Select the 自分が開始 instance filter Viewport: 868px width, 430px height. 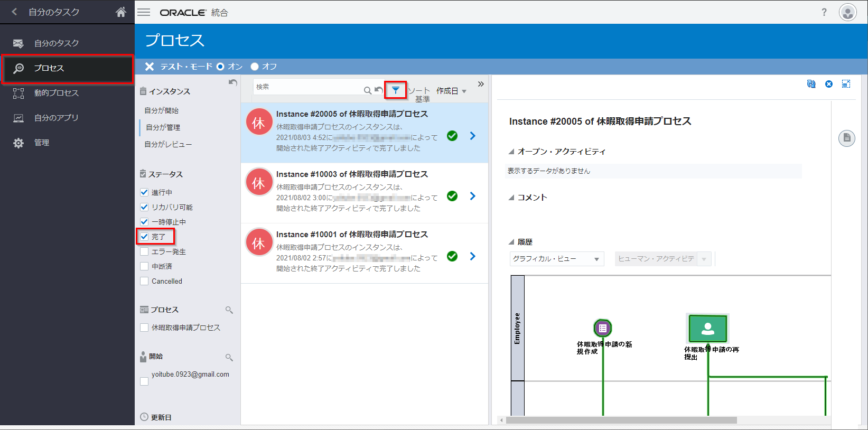point(162,110)
